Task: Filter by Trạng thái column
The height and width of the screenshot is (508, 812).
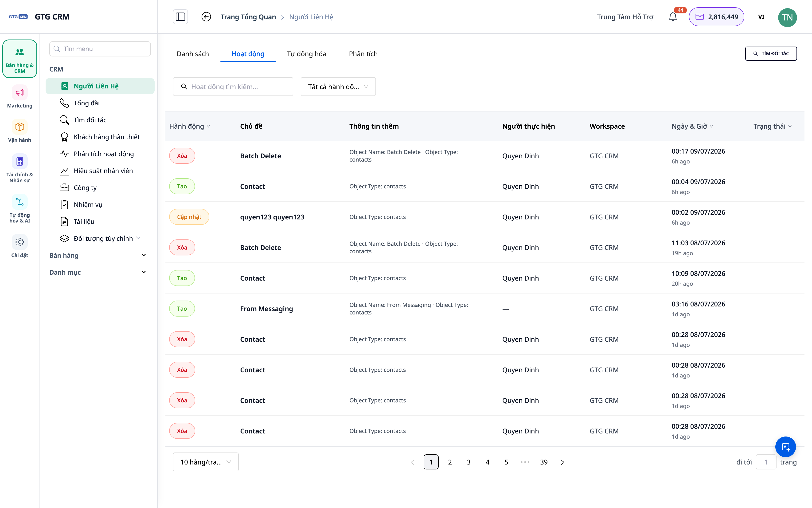Action: pyautogui.click(x=772, y=126)
